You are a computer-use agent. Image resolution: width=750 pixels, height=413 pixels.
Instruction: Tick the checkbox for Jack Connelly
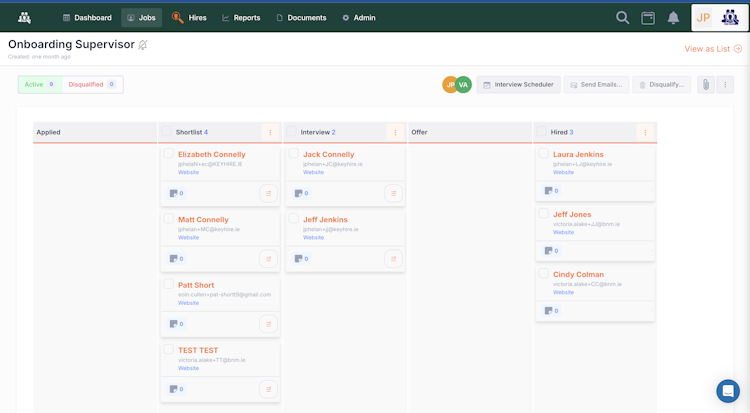(294, 153)
